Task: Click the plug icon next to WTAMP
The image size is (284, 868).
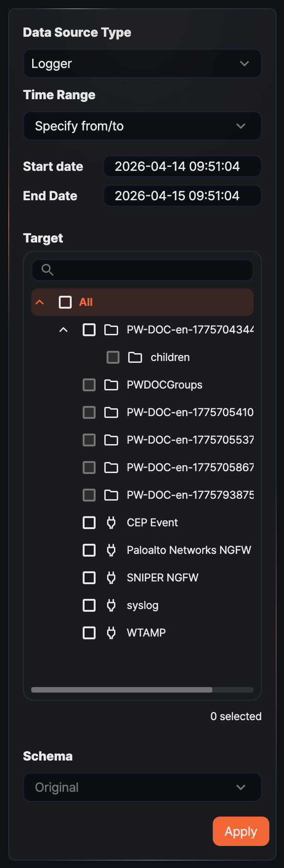Action: click(111, 633)
